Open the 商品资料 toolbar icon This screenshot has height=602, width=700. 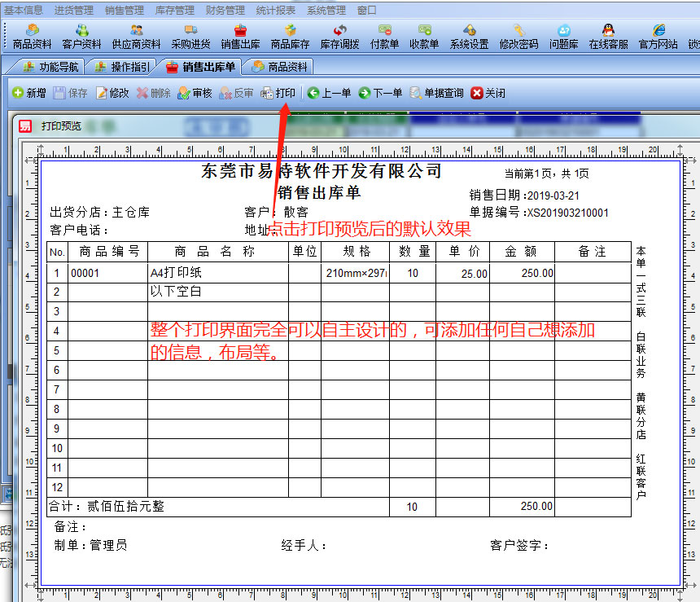33,37
